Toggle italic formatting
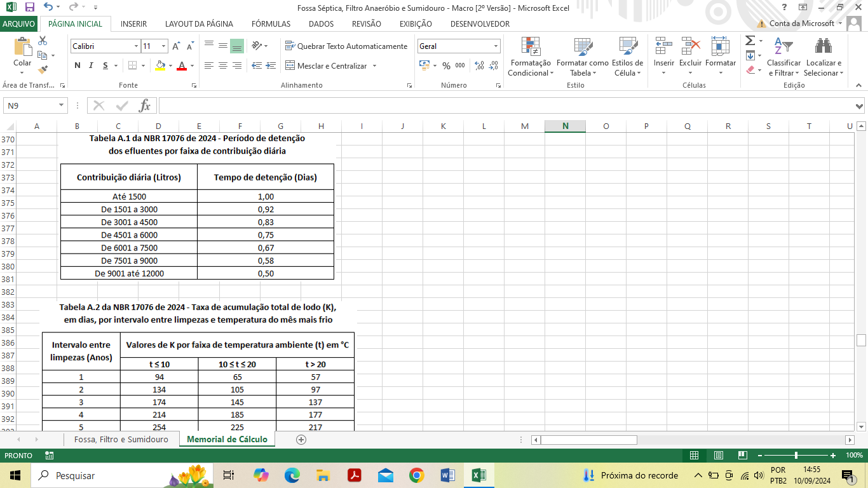Image resolution: width=868 pixels, height=488 pixels. 91,65
